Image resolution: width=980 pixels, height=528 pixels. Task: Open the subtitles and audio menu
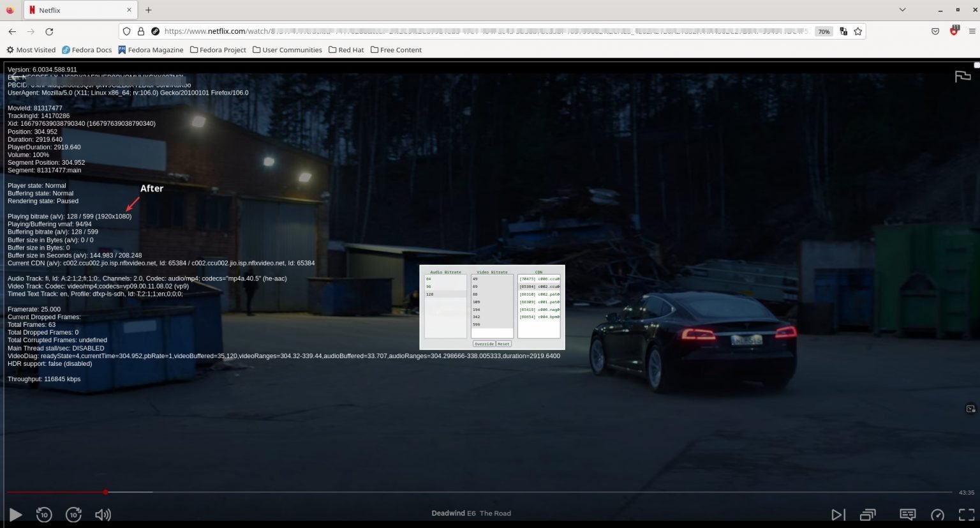907,515
